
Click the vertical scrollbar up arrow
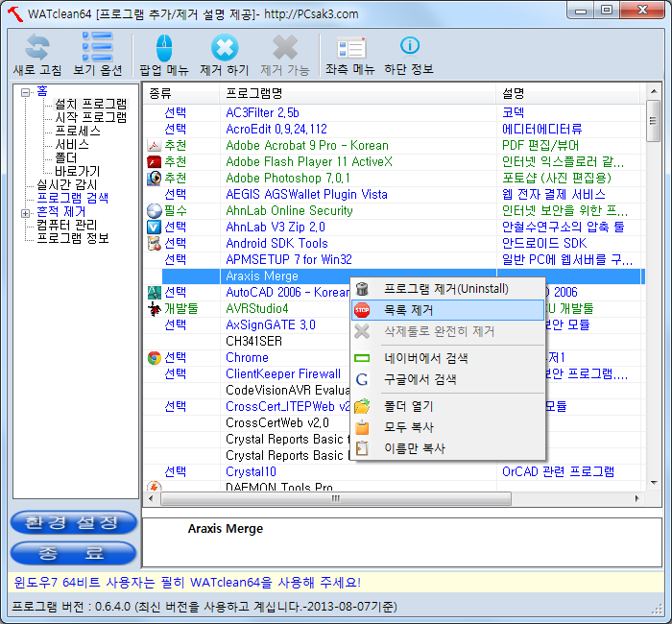click(x=654, y=91)
